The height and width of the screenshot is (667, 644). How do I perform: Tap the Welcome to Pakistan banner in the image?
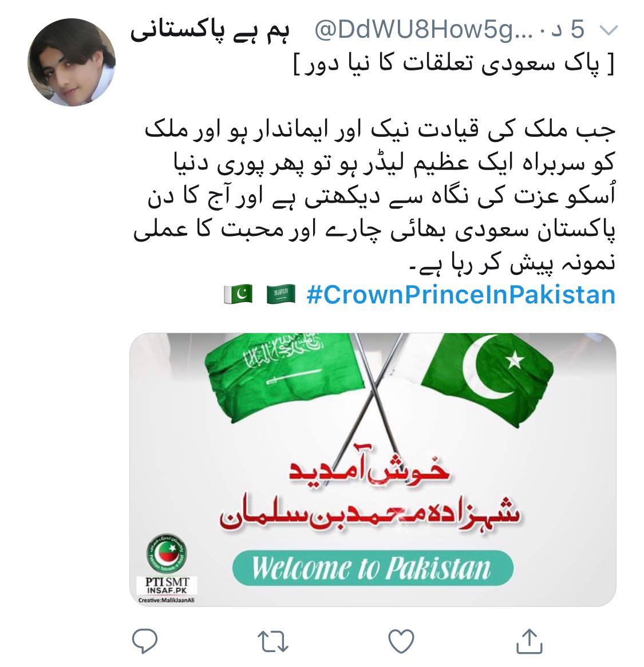click(373, 569)
